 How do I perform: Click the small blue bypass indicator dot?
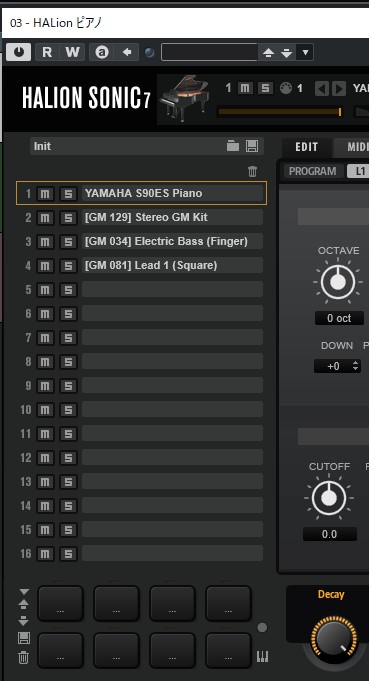pos(149,53)
